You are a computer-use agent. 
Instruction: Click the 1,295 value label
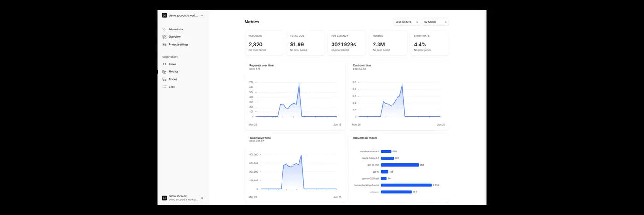coord(436,185)
